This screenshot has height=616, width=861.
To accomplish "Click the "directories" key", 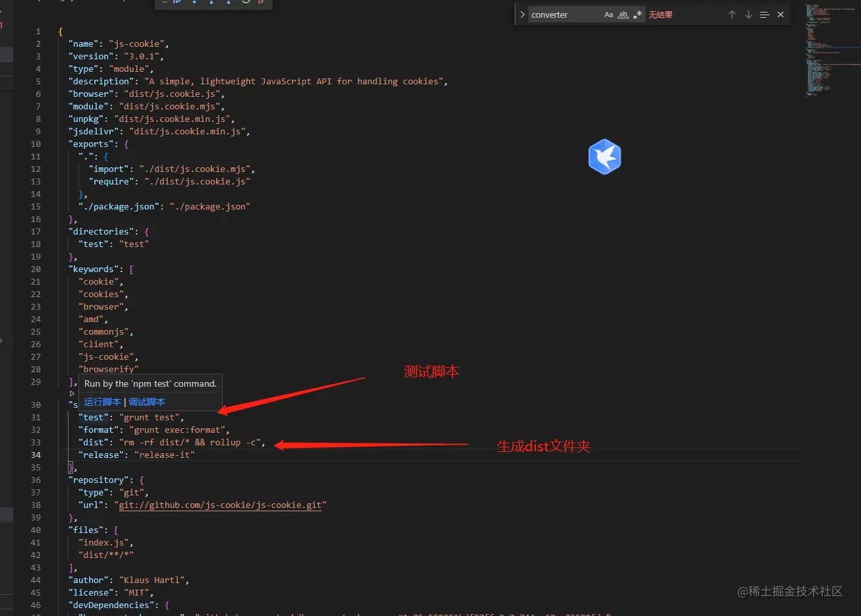I will coord(101,232).
